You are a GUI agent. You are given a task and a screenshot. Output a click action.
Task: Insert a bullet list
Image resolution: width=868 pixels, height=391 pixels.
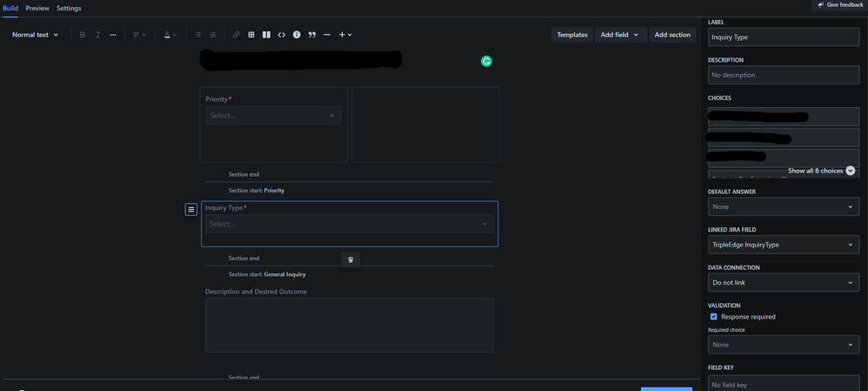[x=197, y=34]
